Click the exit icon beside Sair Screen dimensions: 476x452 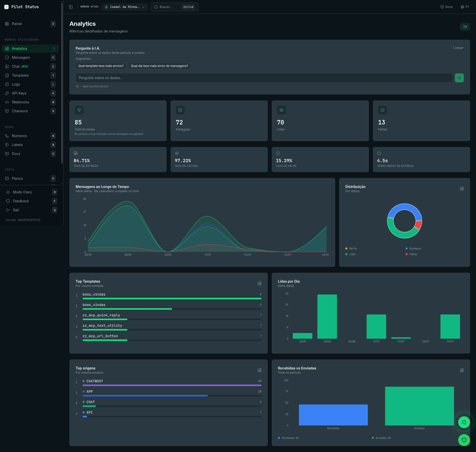point(8,210)
